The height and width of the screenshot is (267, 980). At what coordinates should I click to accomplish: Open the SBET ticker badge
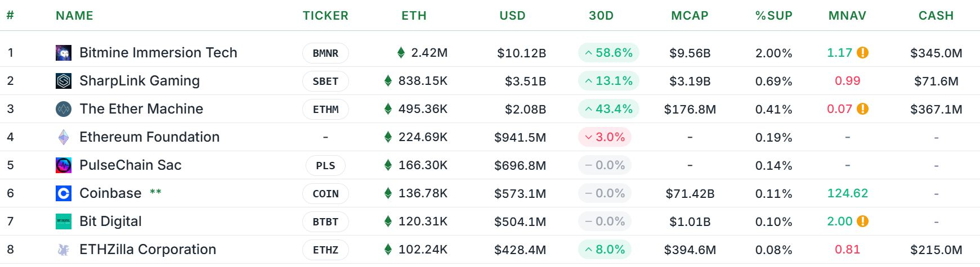pyautogui.click(x=325, y=82)
